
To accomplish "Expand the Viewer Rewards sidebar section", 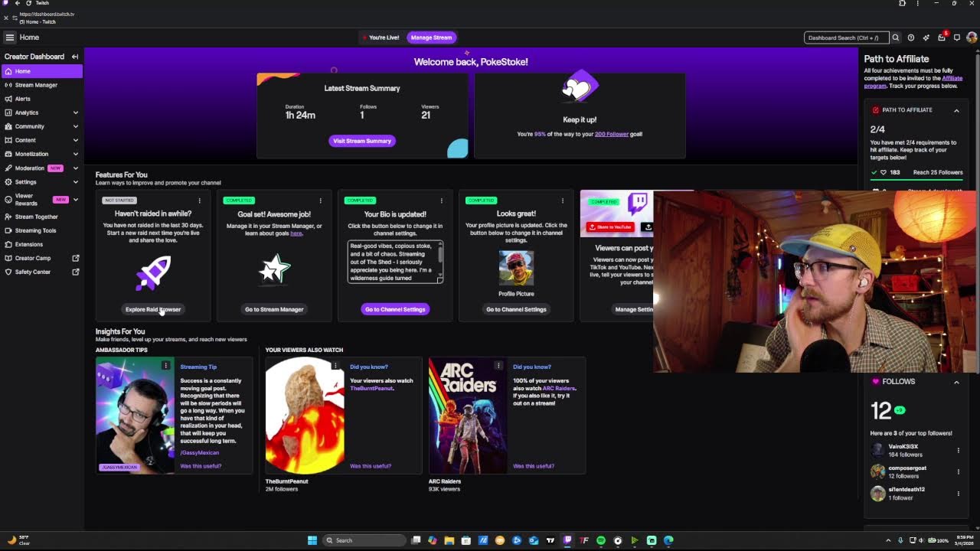I will click(x=76, y=200).
